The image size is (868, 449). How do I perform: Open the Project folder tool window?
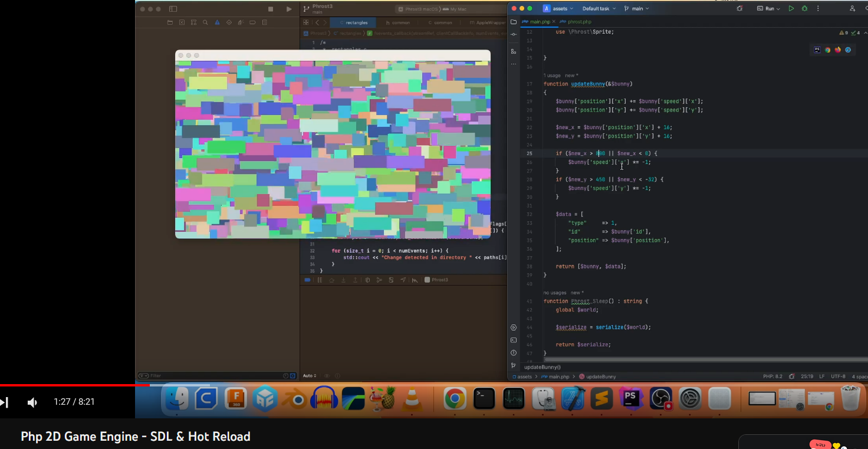pos(514,22)
